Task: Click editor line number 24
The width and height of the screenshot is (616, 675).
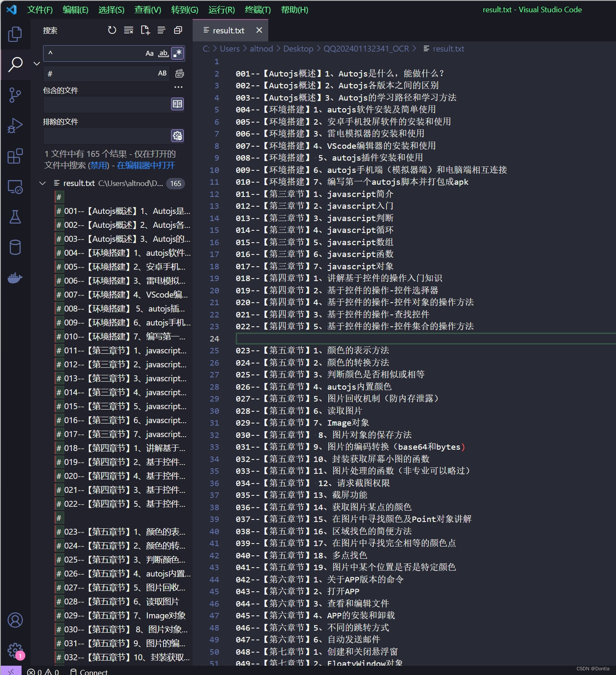Action: 214,339
